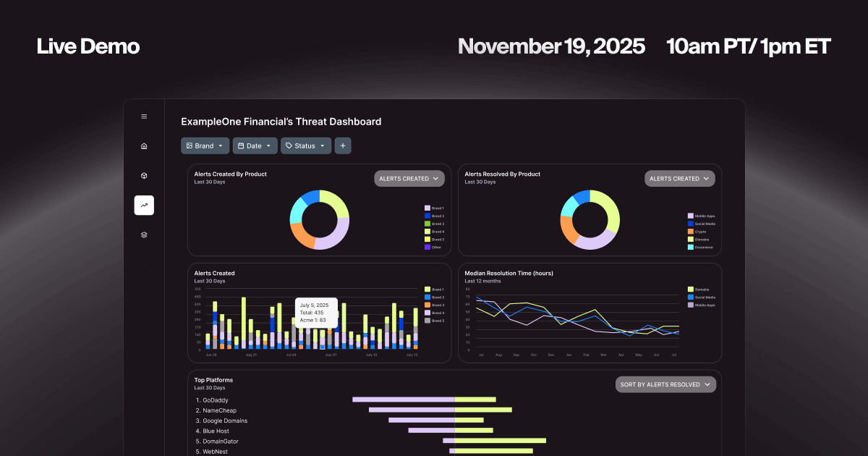Image resolution: width=868 pixels, height=456 pixels.
Task: Click the tag icon on the Status filter
Action: point(289,145)
